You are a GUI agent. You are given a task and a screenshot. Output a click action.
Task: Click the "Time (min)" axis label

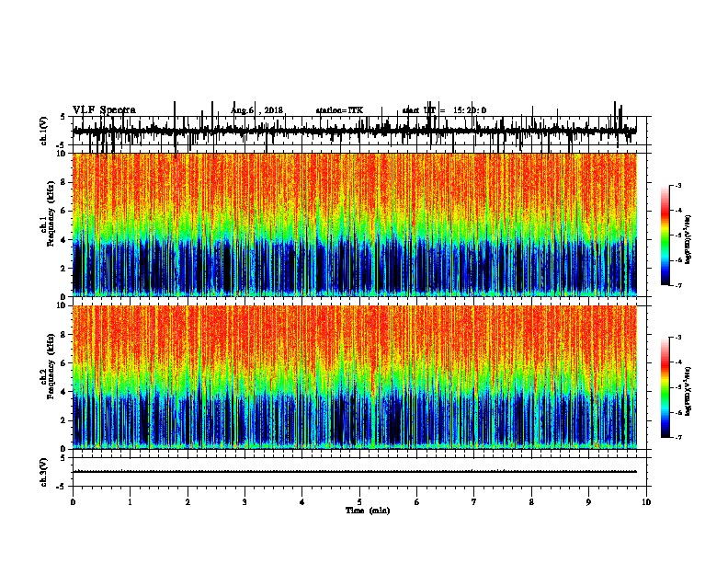pos(368,511)
